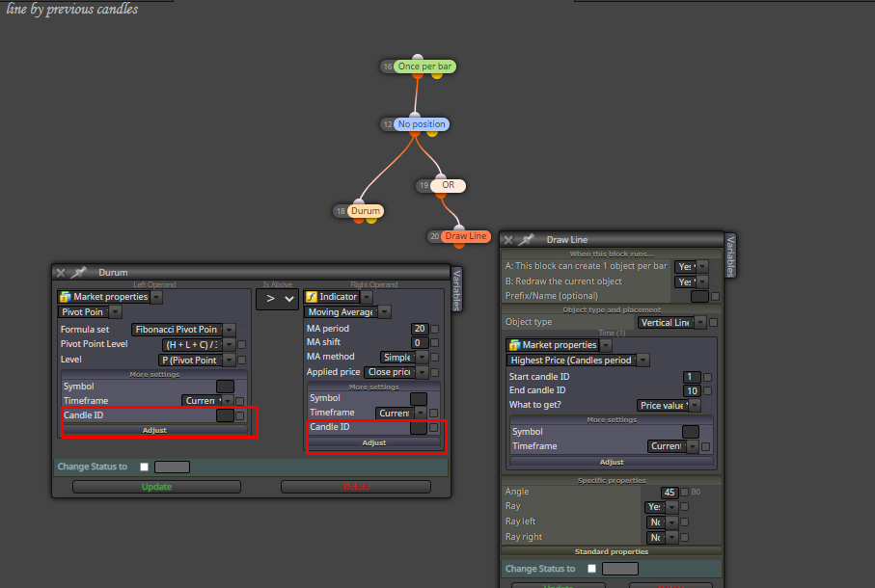875x588 pixels.
Task: Select the Once per bar node
Action: (x=424, y=67)
